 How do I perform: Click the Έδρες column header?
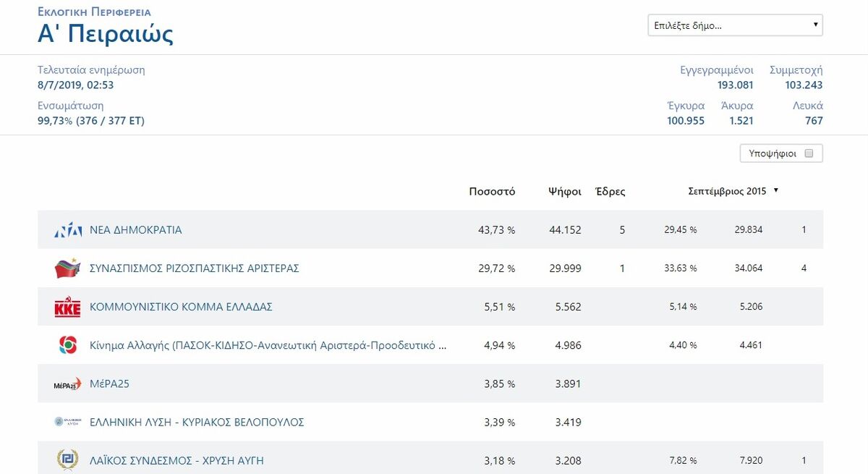pos(610,192)
